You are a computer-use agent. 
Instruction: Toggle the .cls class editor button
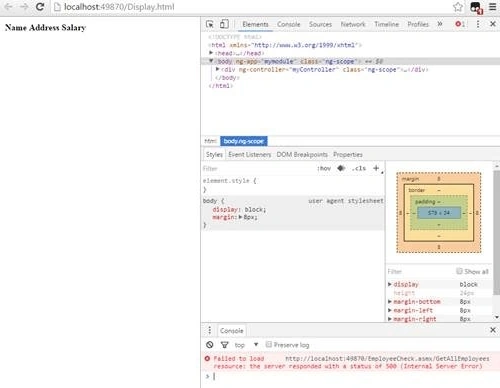(359, 168)
